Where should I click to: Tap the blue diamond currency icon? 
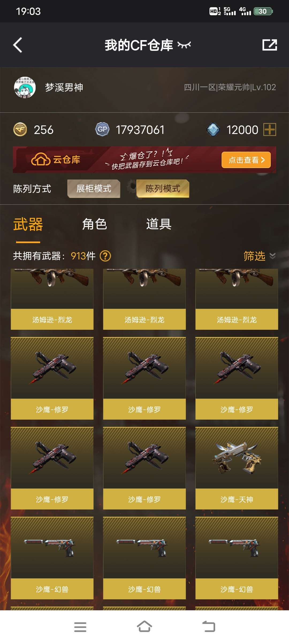point(213,130)
